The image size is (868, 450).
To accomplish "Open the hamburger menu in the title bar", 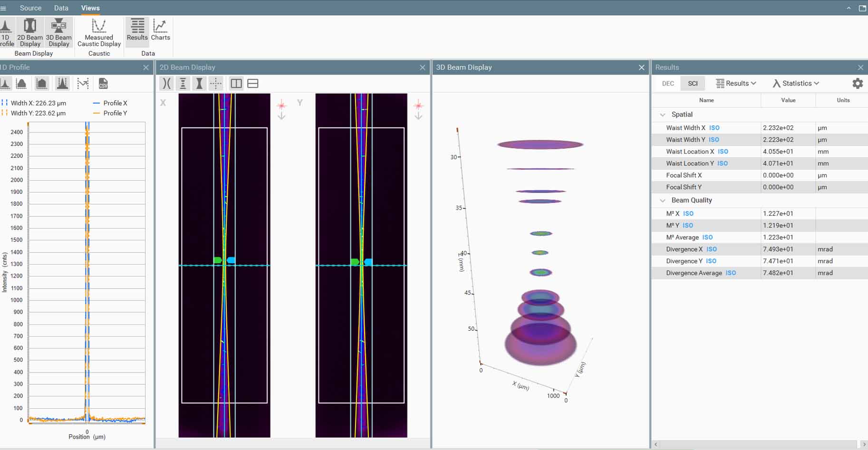I will point(3,8).
